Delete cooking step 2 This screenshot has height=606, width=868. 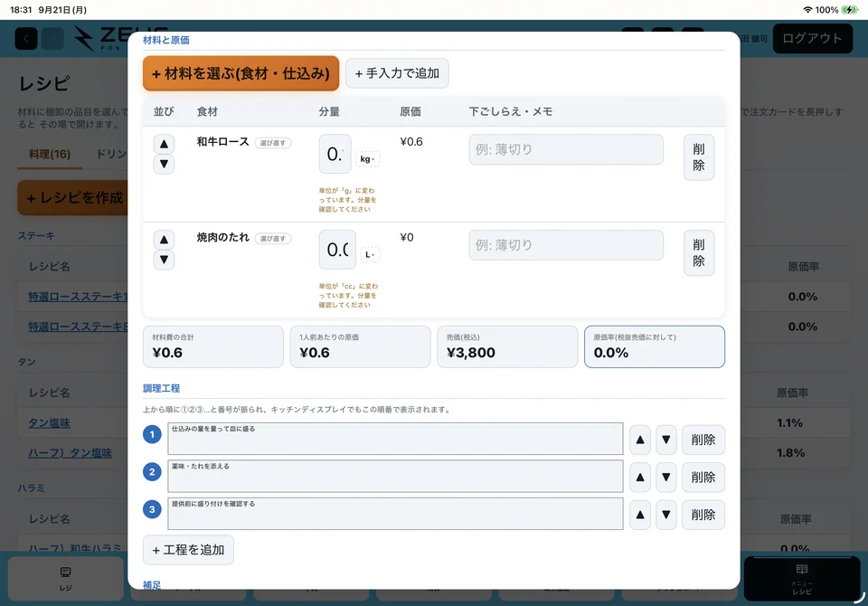(x=703, y=477)
